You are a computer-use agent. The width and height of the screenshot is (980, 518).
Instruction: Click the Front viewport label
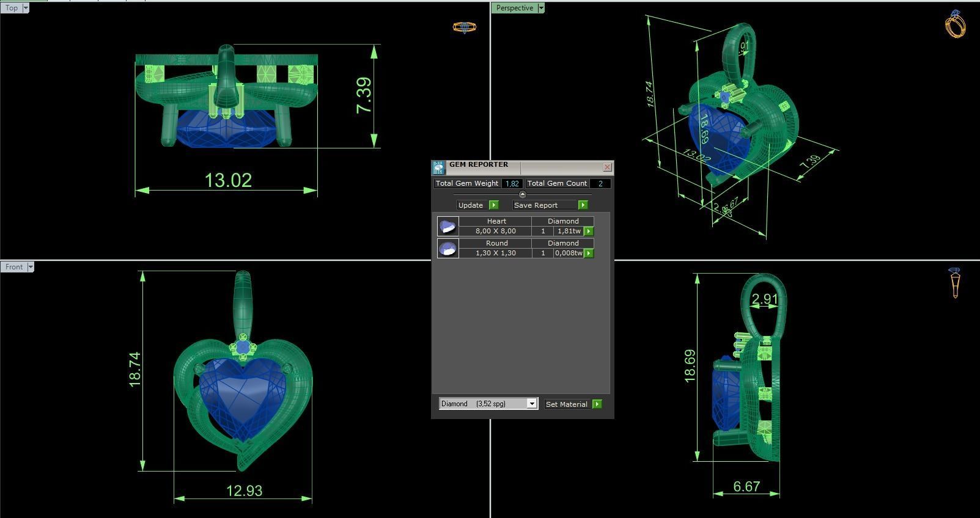pos(13,267)
